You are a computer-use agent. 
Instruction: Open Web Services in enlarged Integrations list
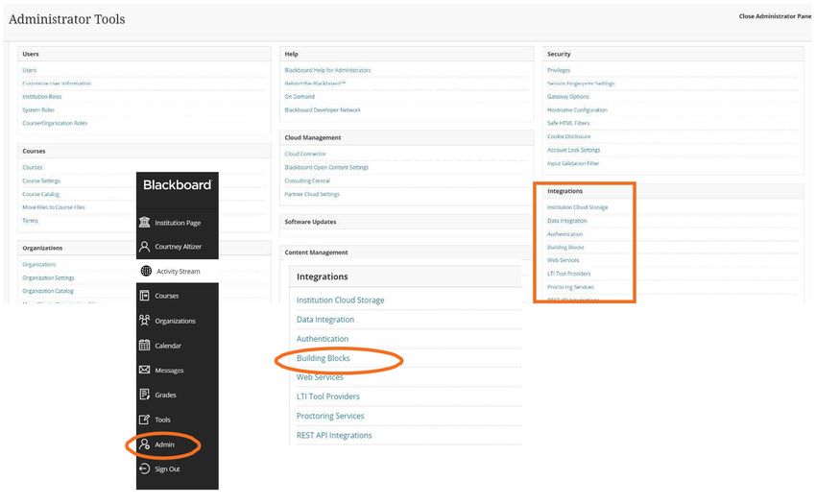click(320, 377)
